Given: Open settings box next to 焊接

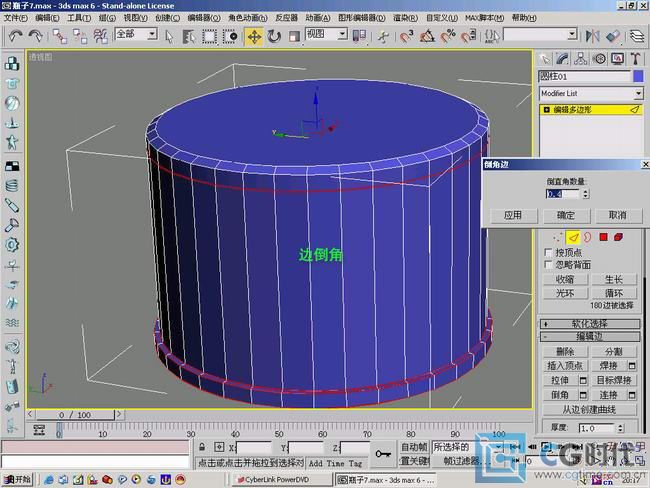Looking at the screenshot, I should click(632, 366).
